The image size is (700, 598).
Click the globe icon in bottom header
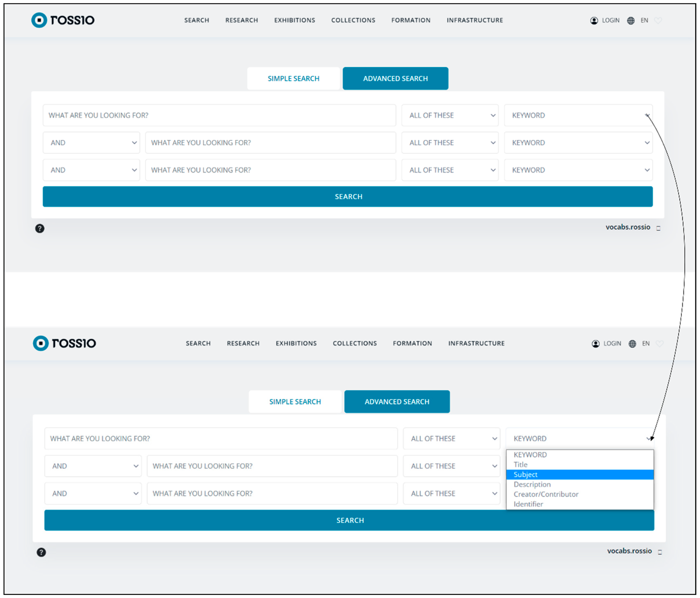632,344
